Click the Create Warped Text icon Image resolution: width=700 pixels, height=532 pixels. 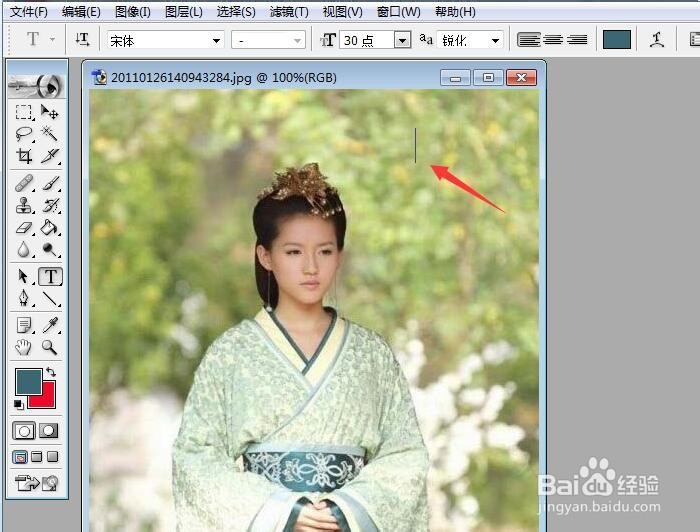(x=657, y=40)
